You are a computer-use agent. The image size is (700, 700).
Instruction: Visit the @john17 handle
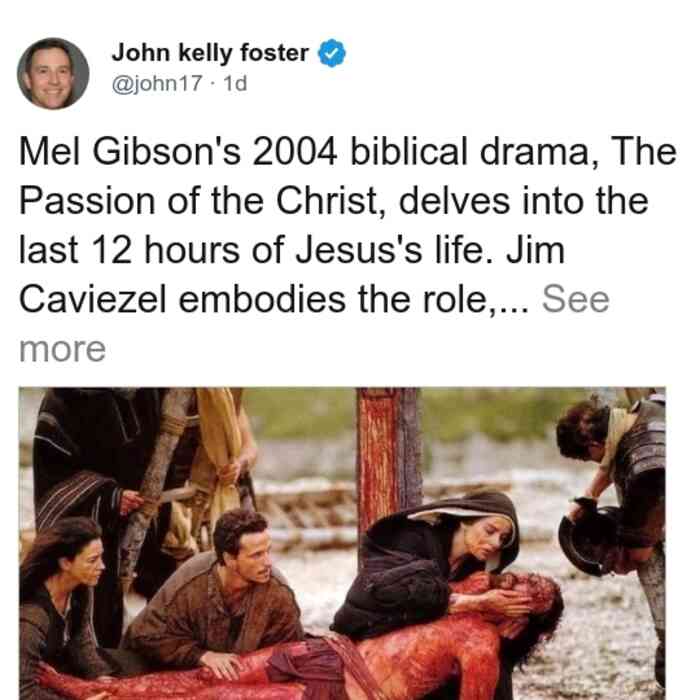pyautogui.click(x=157, y=83)
